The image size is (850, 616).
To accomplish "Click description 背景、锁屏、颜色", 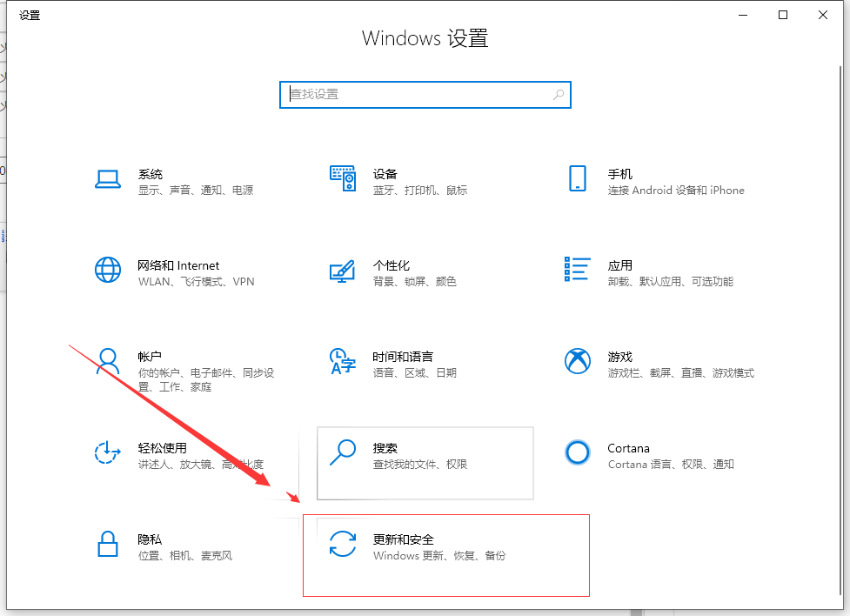I will click(x=415, y=281).
